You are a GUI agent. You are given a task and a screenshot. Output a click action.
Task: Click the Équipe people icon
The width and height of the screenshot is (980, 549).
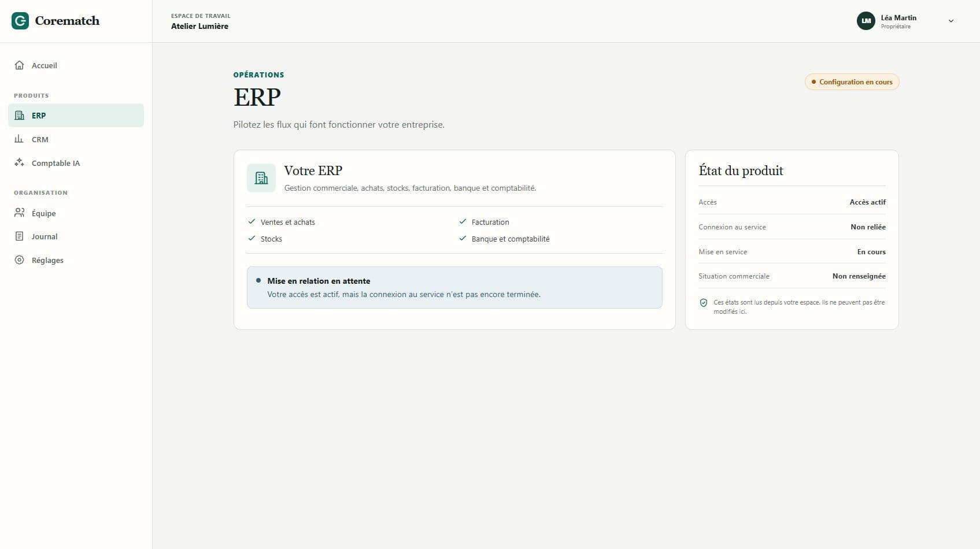pyautogui.click(x=19, y=213)
